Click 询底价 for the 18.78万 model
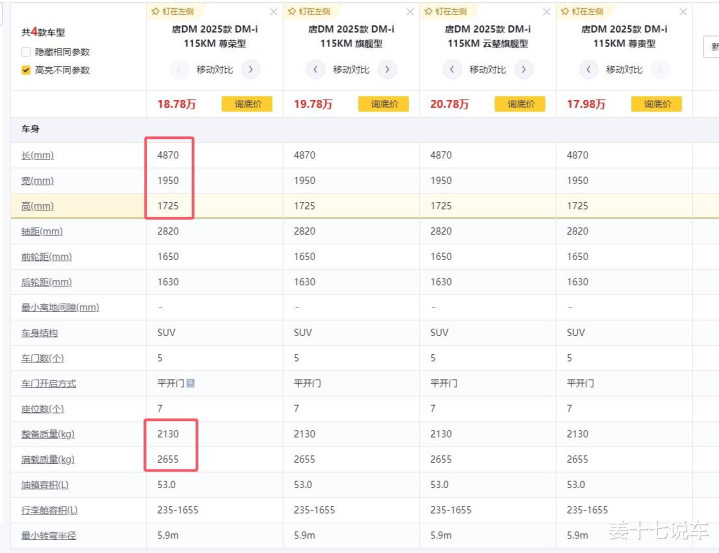 click(x=247, y=104)
